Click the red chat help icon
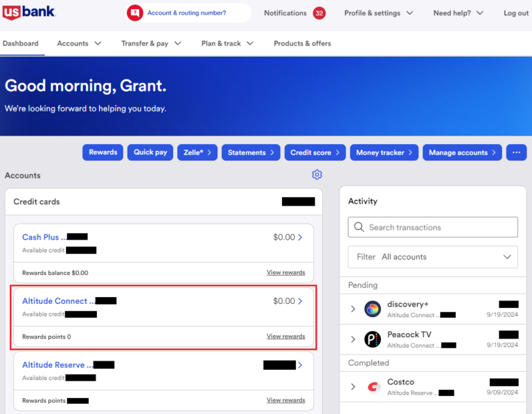532x414 pixels. coord(135,13)
